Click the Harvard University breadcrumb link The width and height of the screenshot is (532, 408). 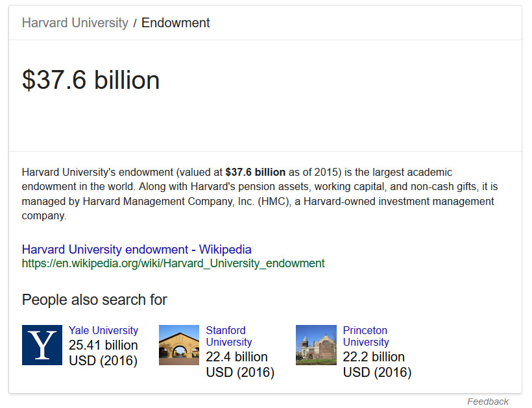[75, 23]
